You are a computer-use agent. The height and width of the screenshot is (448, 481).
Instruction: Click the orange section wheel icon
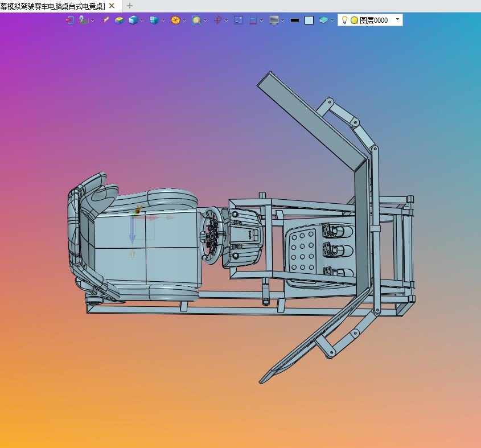click(x=175, y=20)
